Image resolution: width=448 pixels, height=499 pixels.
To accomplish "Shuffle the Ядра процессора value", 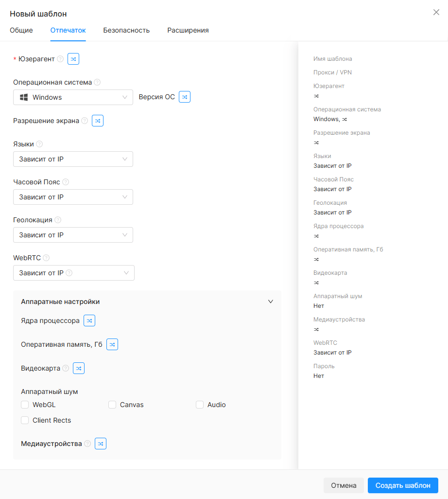I will tap(89, 321).
